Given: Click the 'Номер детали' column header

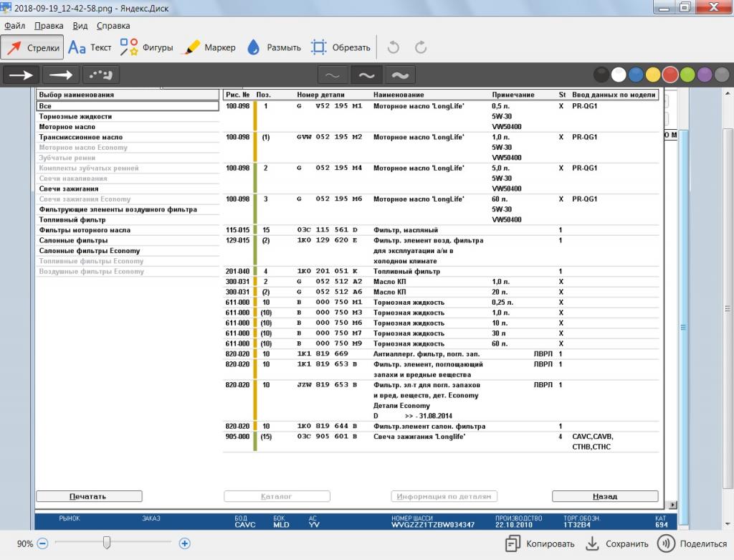Looking at the screenshot, I should [320, 95].
